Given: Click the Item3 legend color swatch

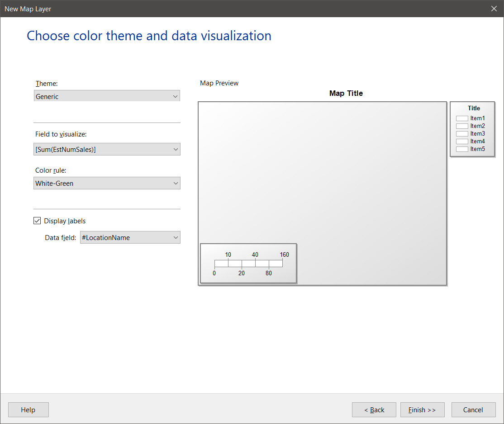Looking at the screenshot, I should click(462, 134).
